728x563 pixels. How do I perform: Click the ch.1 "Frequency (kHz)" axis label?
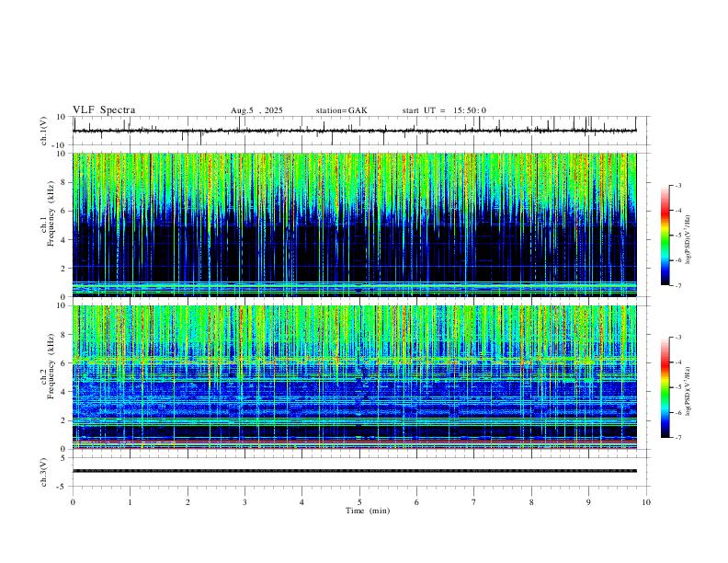pos(51,213)
